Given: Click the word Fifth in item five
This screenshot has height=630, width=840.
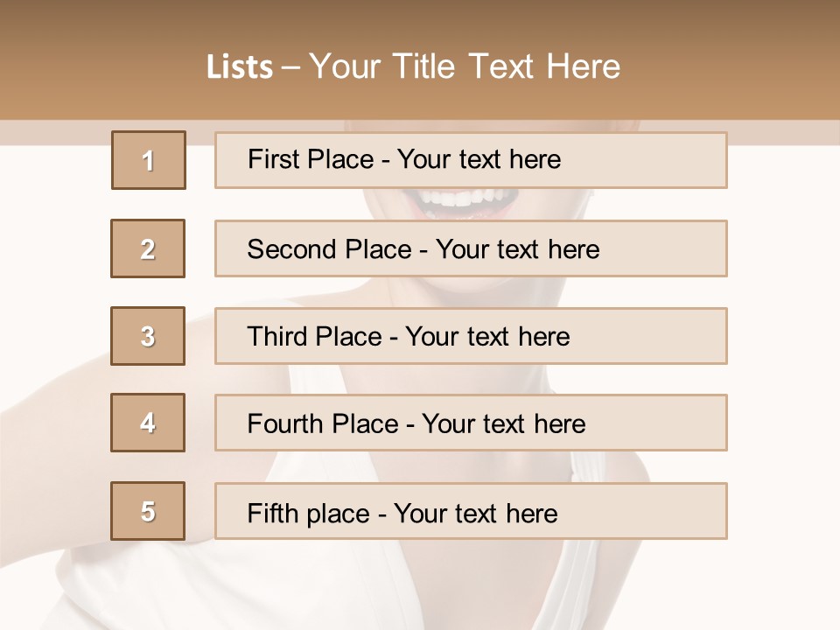Looking at the screenshot, I should pos(270,513).
